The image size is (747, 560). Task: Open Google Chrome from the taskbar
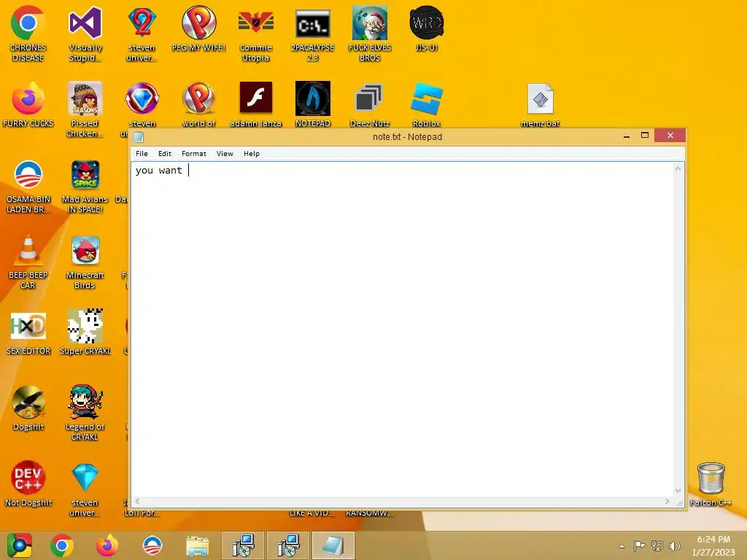tap(62, 545)
